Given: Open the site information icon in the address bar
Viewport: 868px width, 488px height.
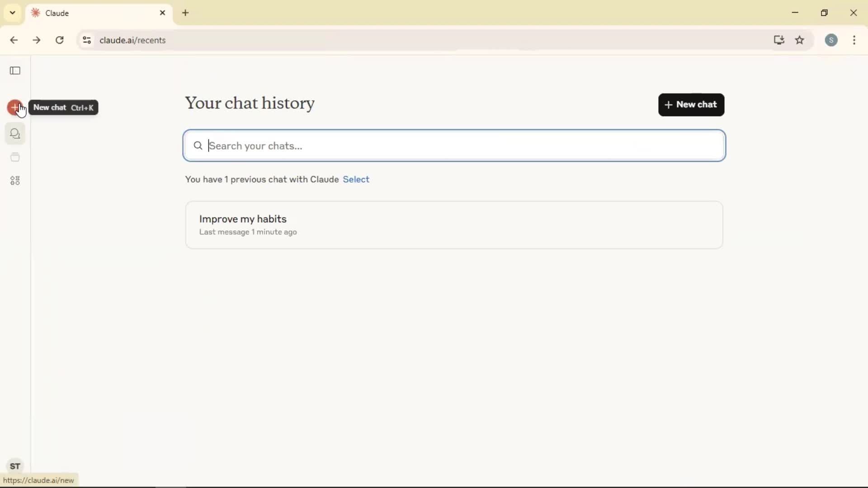Looking at the screenshot, I should pos(87,40).
